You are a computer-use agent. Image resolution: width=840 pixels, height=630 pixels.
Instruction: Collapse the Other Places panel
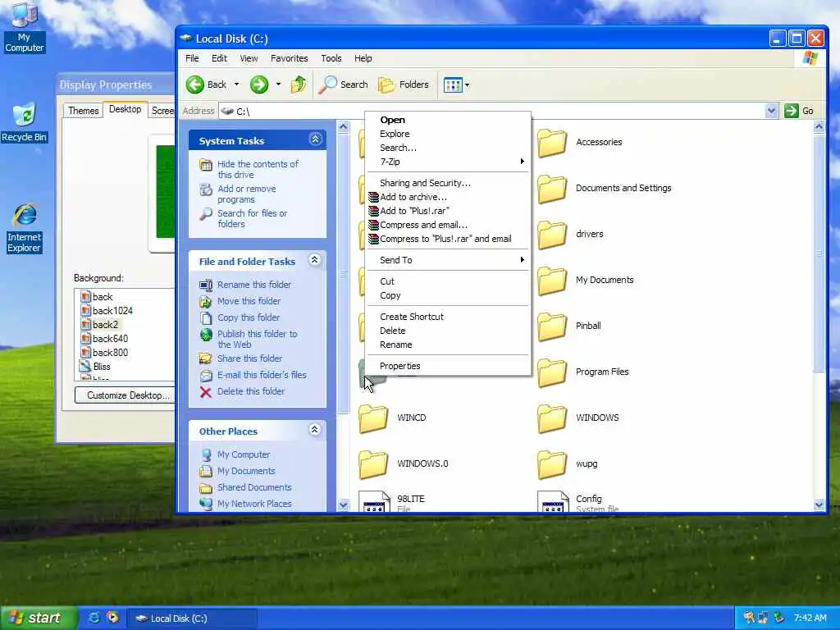coord(315,430)
